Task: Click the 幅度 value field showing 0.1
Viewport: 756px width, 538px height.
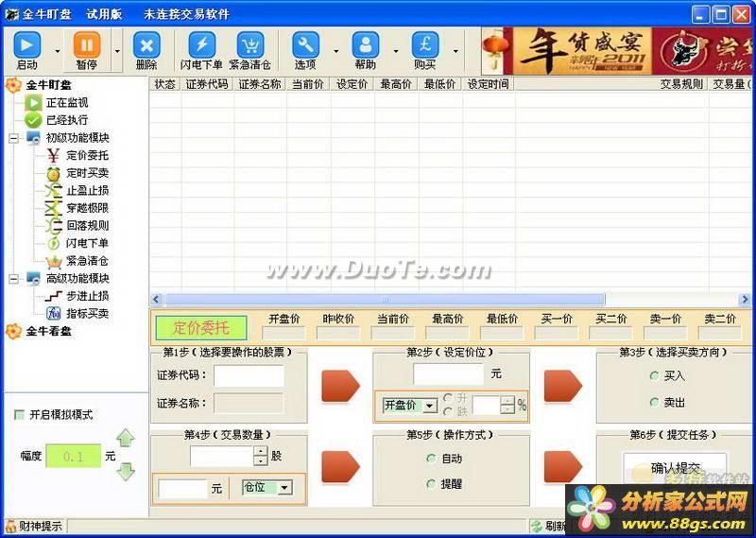Action: (74, 456)
